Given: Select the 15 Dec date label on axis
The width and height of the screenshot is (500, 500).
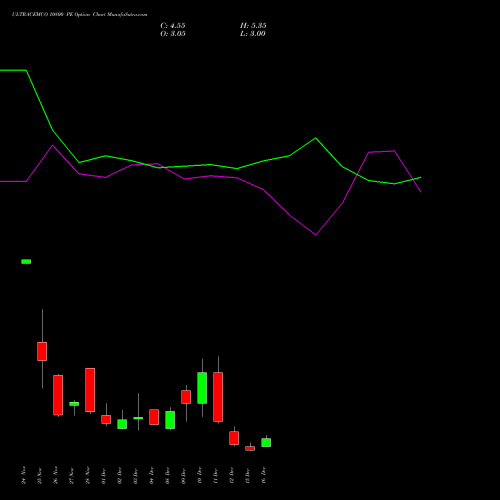Looking at the screenshot, I should click(x=248, y=475).
